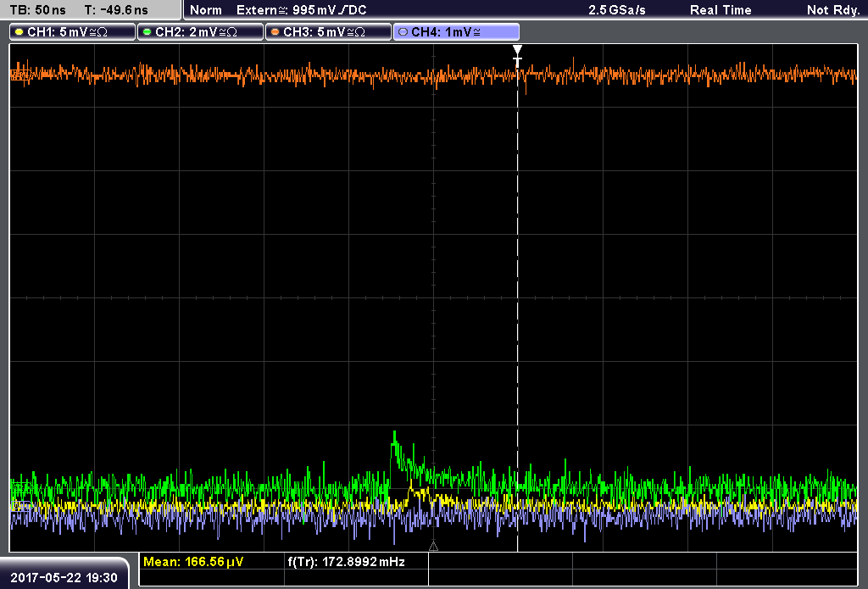Click the Not Rdy. status label
868x589 pixels.
(833, 10)
